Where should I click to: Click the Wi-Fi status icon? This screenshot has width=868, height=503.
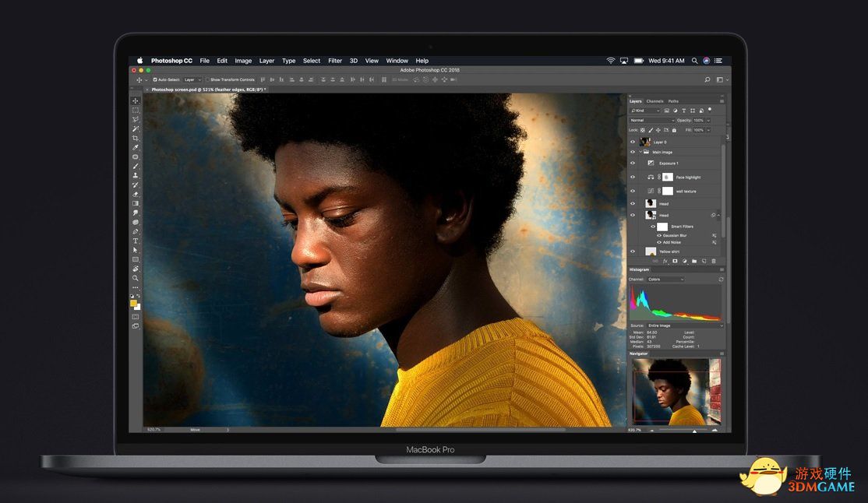point(611,61)
